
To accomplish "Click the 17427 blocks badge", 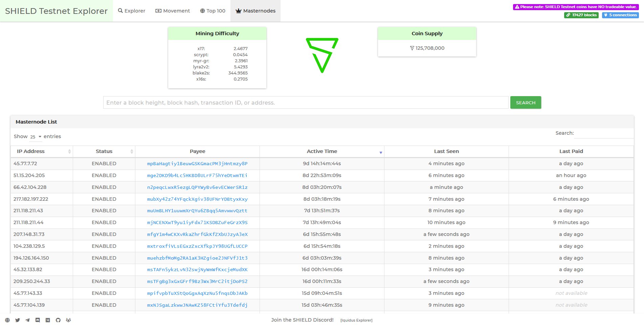I will click(x=581, y=15).
